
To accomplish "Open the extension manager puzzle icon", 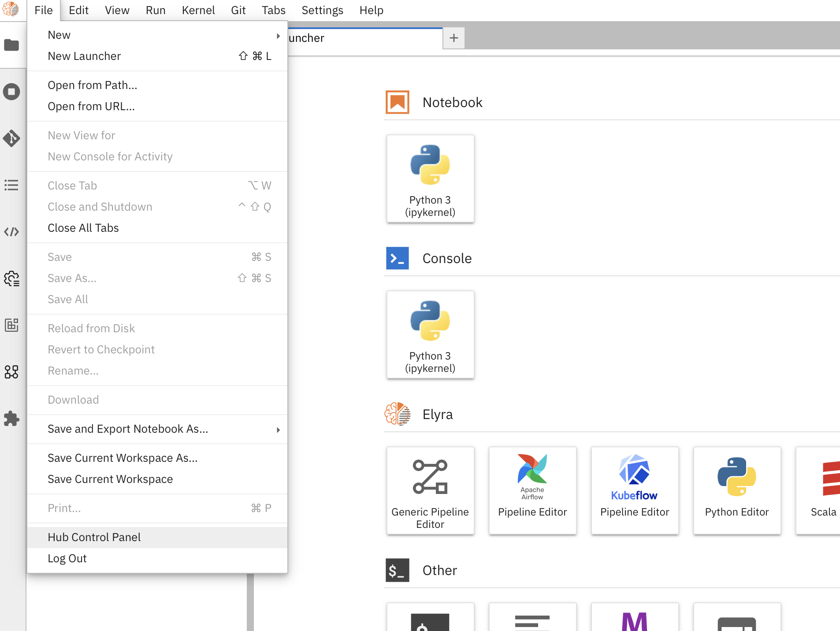I will click(11, 419).
